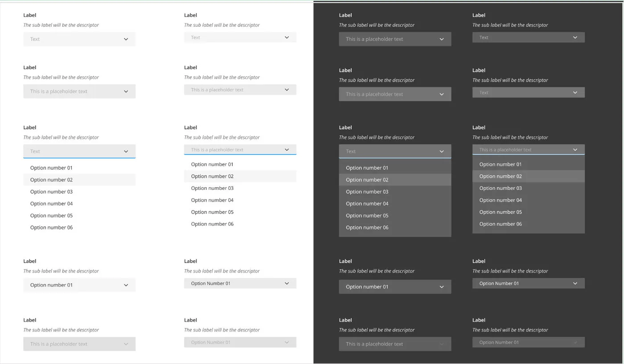Viewport: 624px width, 364px height.
Task: Click Option number 05 under dark open placeholder-text dropdown
Action: tap(529, 212)
